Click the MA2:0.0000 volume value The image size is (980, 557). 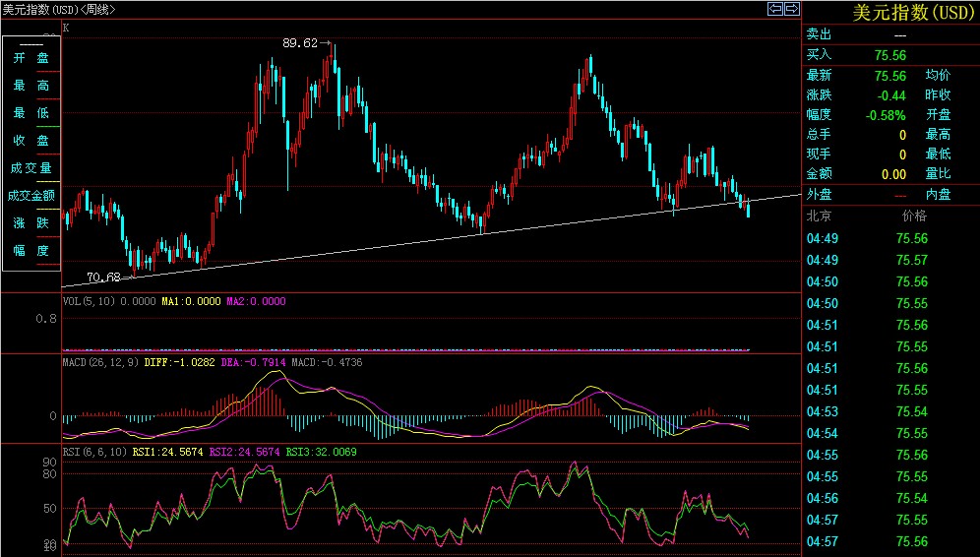point(256,301)
